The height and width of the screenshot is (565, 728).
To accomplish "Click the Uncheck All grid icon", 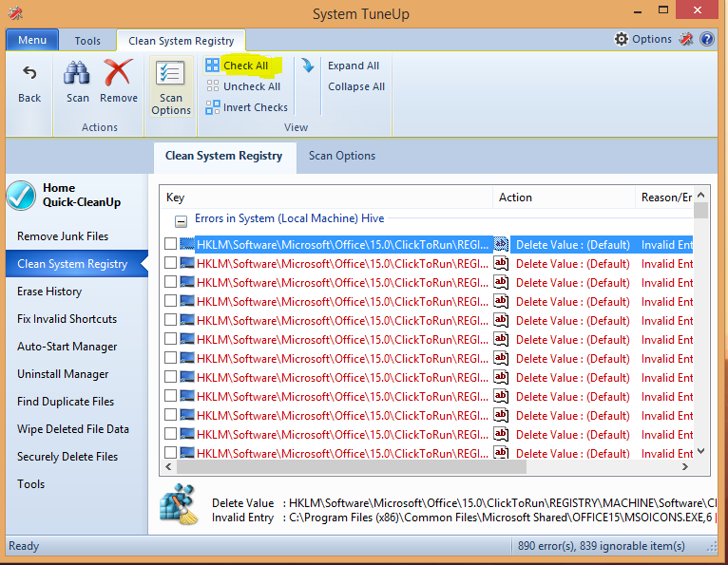I will click(x=213, y=85).
